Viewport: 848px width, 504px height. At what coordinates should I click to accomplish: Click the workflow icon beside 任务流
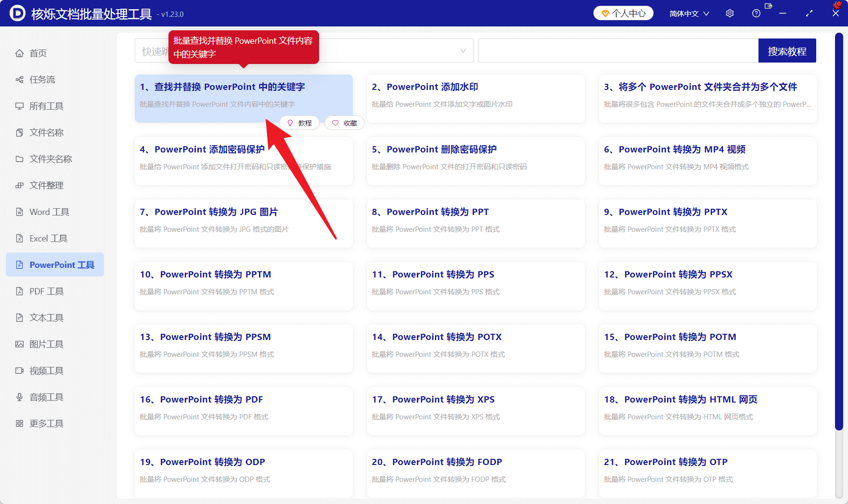[19, 80]
